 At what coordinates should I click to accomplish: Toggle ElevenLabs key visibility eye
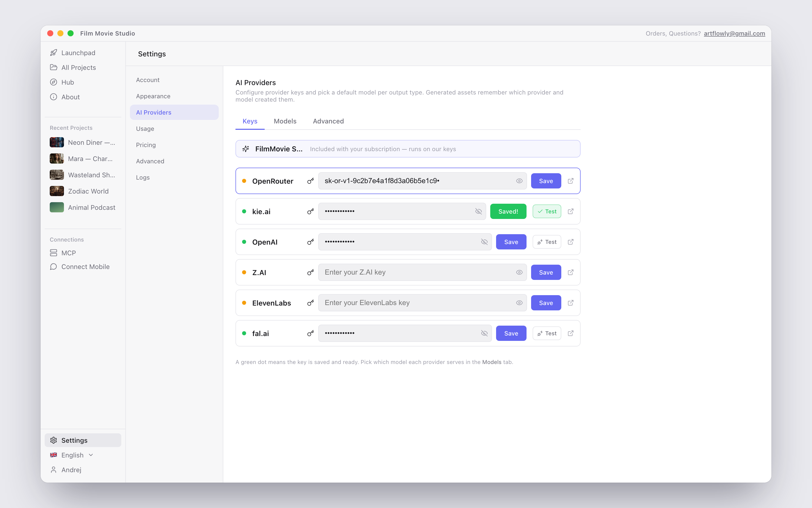point(519,303)
